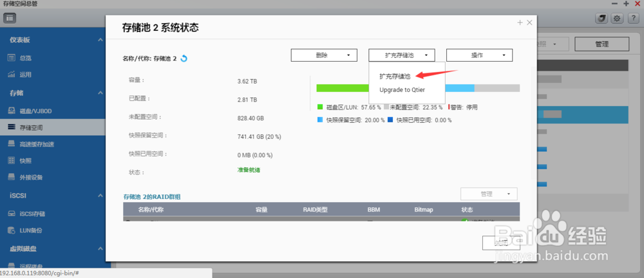Collapse the Virtual Disk (虚拟磁盘) section
The width and height of the screenshot is (644, 278).
pyautogui.click(x=100, y=249)
